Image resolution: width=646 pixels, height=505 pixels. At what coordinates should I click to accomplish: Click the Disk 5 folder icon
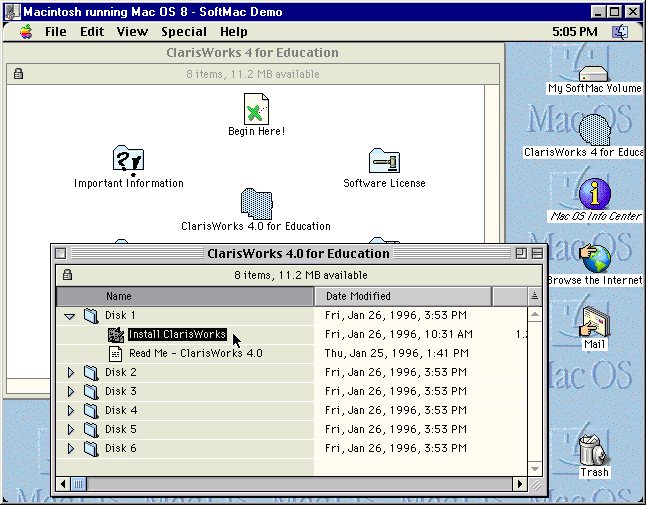(91, 429)
